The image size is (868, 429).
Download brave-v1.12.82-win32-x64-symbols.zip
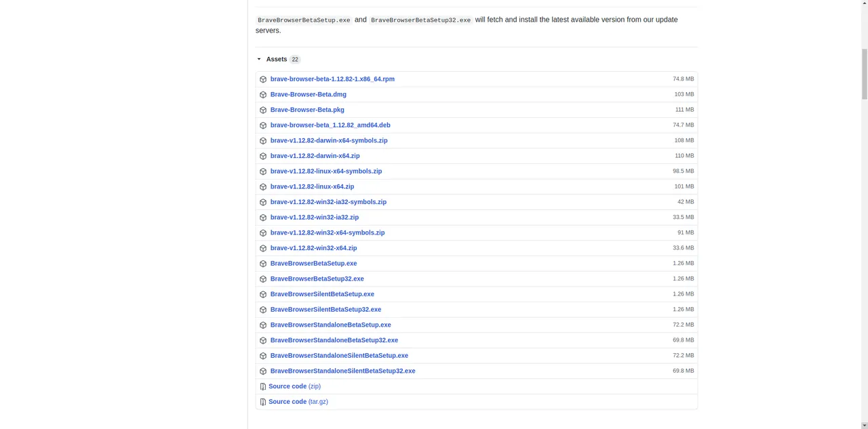[x=328, y=232]
